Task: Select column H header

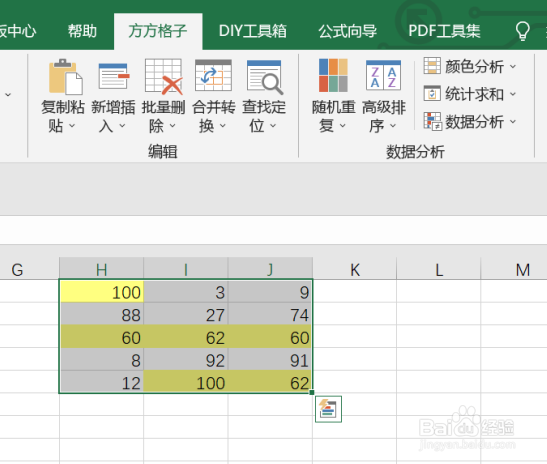Action: (x=101, y=269)
